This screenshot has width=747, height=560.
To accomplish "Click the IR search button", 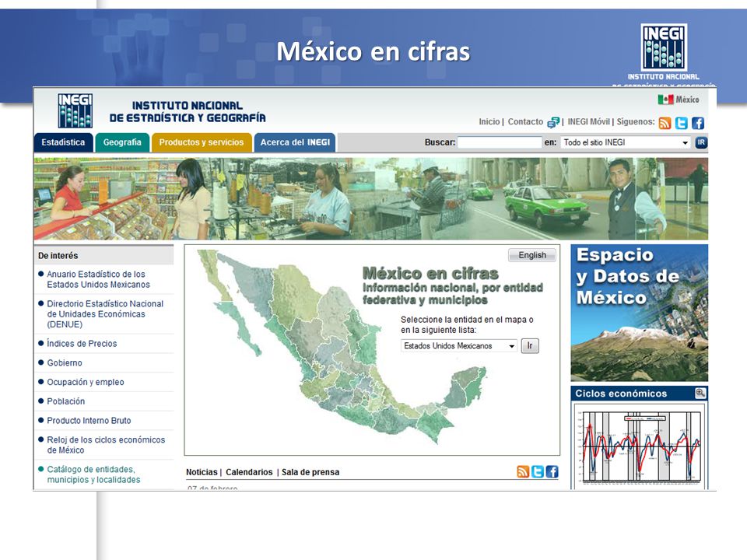I will 701,142.
